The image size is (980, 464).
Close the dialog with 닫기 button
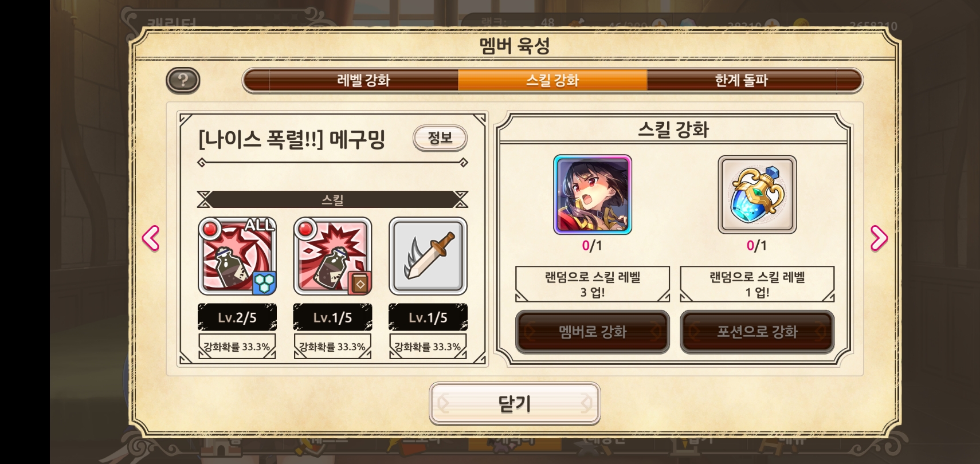515,404
